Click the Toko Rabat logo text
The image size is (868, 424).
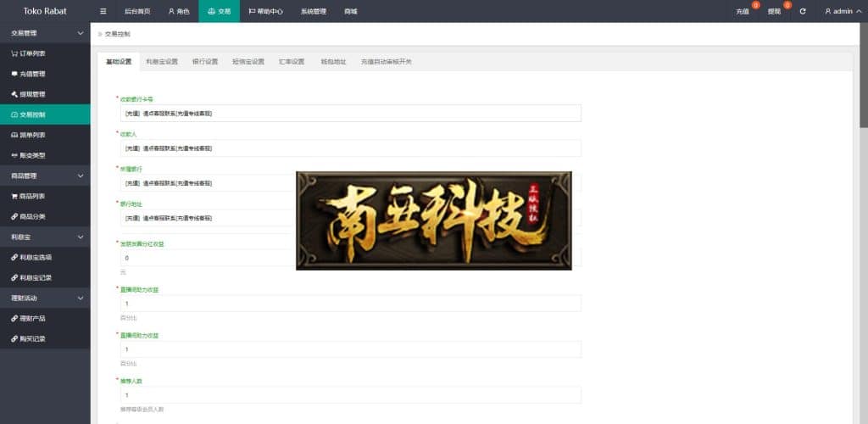[x=45, y=11]
